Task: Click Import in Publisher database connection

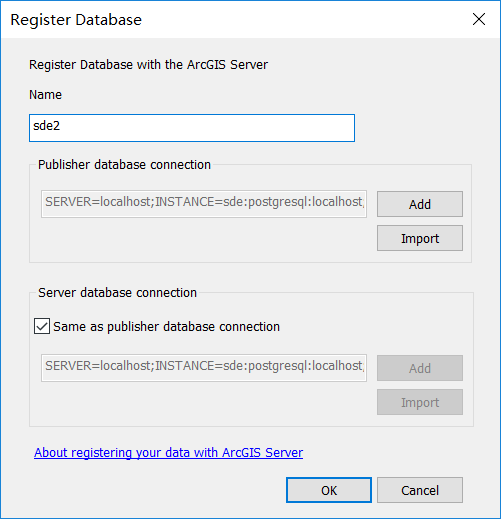Action: (420, 238)
